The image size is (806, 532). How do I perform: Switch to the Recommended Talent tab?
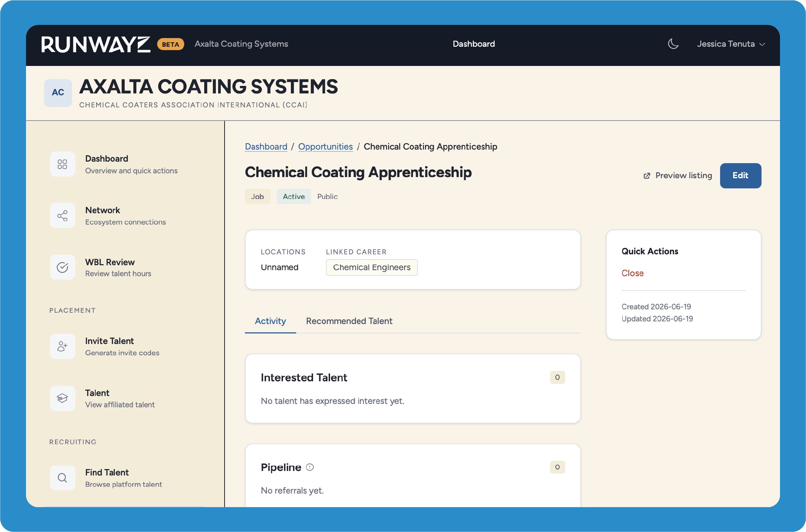(x=349, y=321)
